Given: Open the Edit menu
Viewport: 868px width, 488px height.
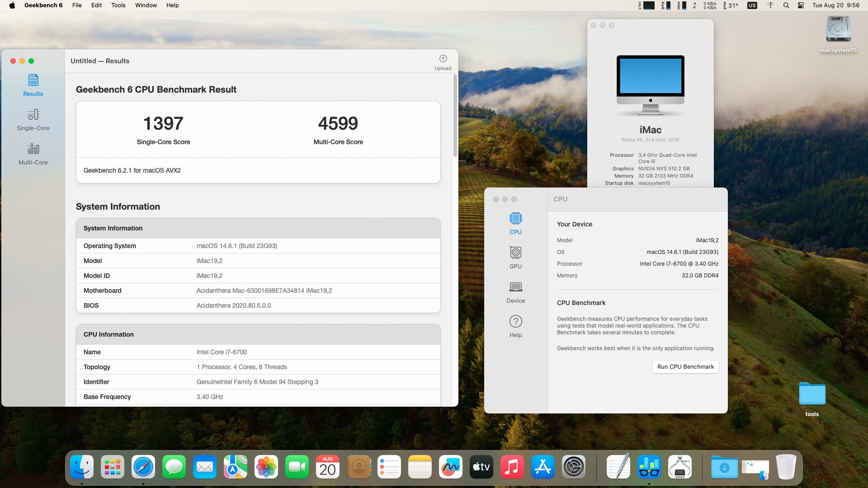Looking at the screenshot, I should pyautogui.click(x=96, y=5).
